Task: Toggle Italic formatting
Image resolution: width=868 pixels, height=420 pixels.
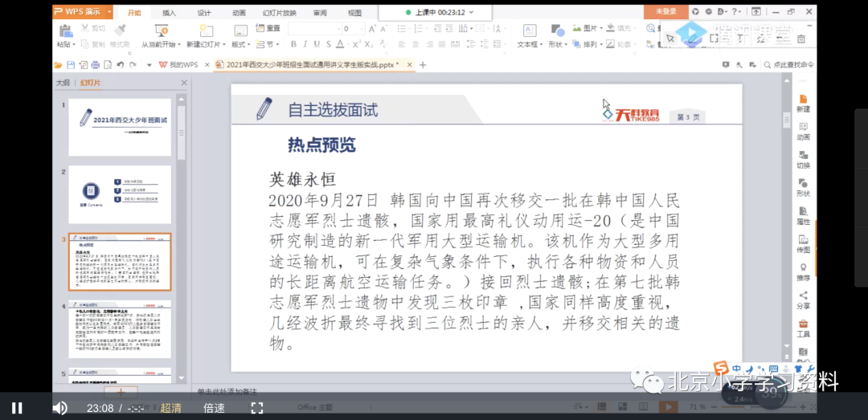Action: [305, 44]
